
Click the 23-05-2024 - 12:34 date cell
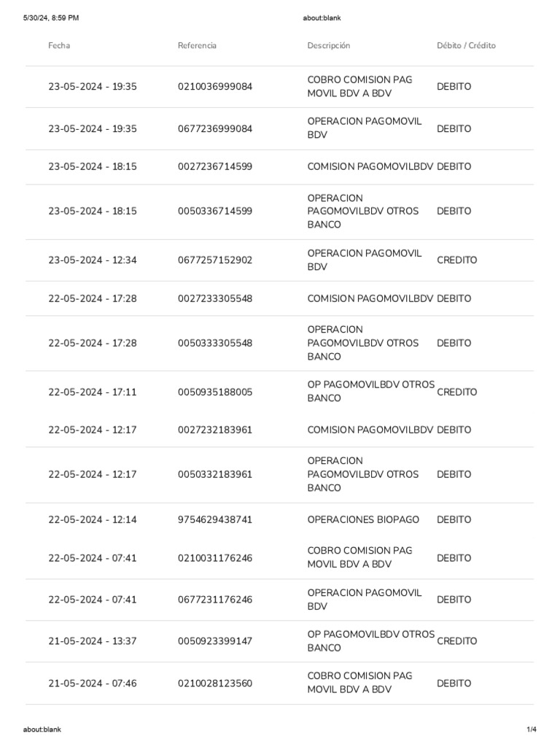coord(93,260)
